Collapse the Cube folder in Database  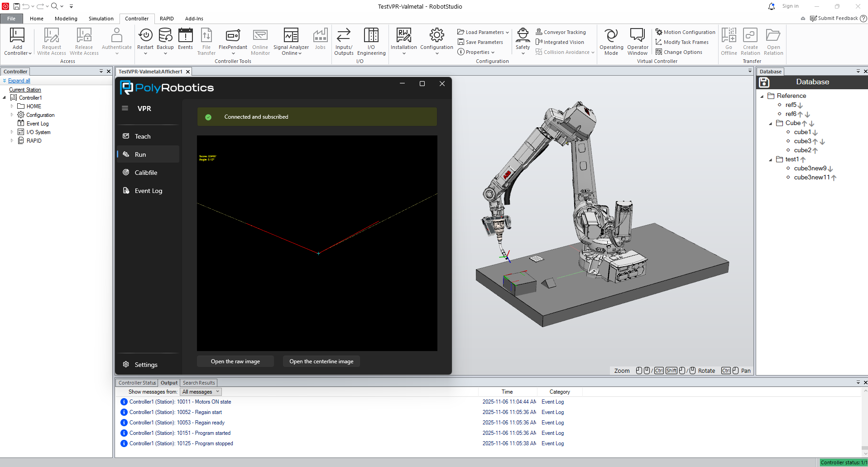coord(771,123)
